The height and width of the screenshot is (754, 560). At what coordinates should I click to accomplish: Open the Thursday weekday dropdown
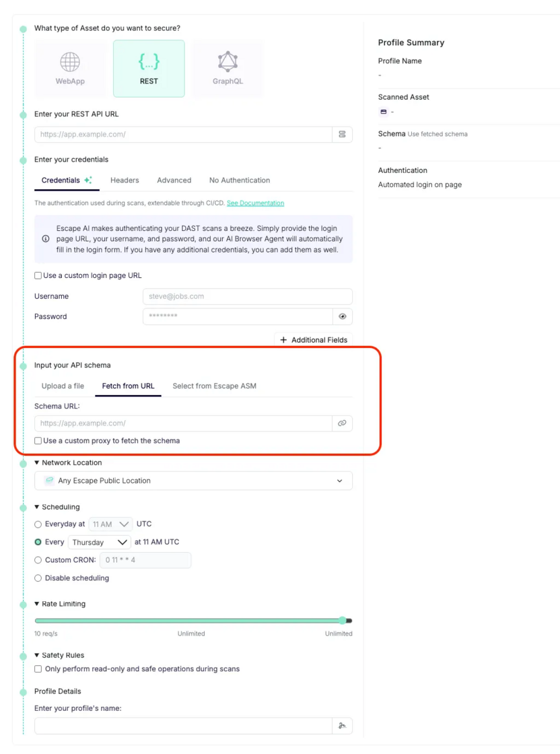pos(100,542)
